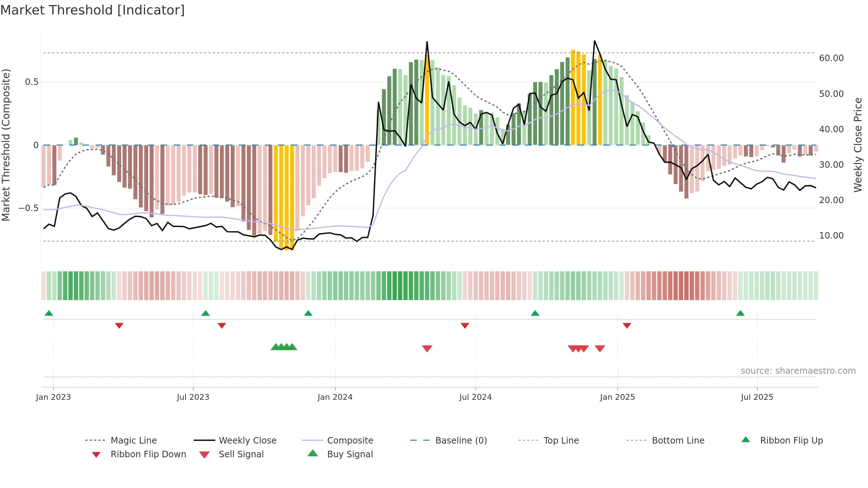The width and height of the screenshot is (868, 488).
Task: Select the ribbon flip down marker before Jul 2024
Action: click(x=465, y=326)
